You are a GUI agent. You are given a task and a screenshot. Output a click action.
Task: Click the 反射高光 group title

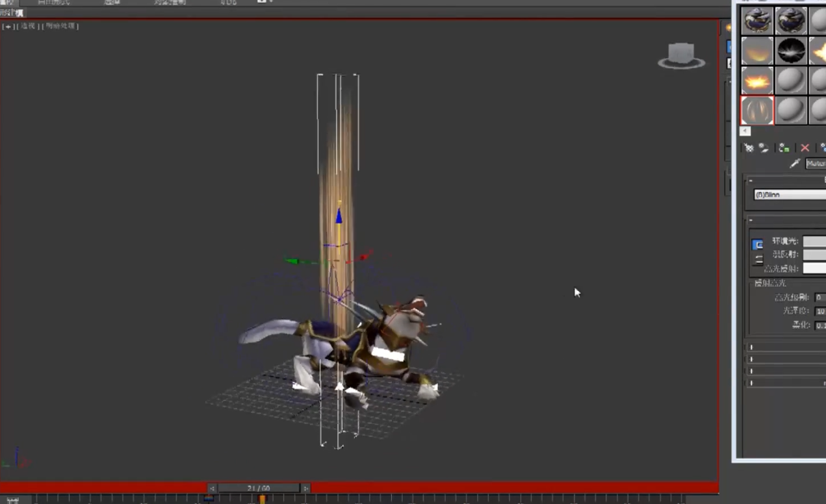(x=769, y=283)
